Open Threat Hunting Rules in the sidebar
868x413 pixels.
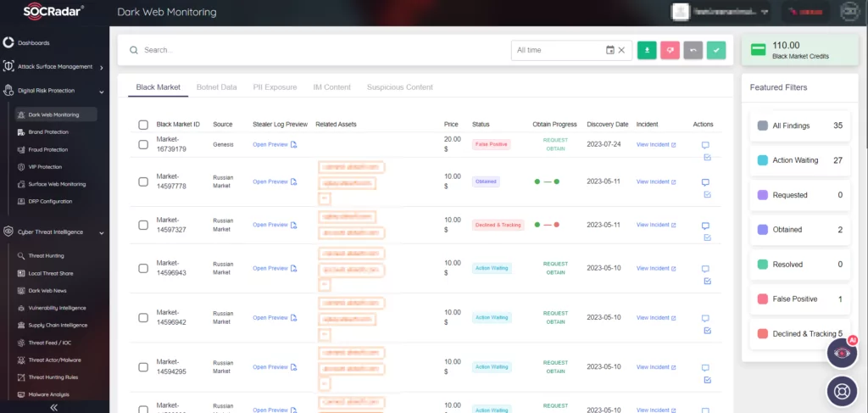(53, 377)
